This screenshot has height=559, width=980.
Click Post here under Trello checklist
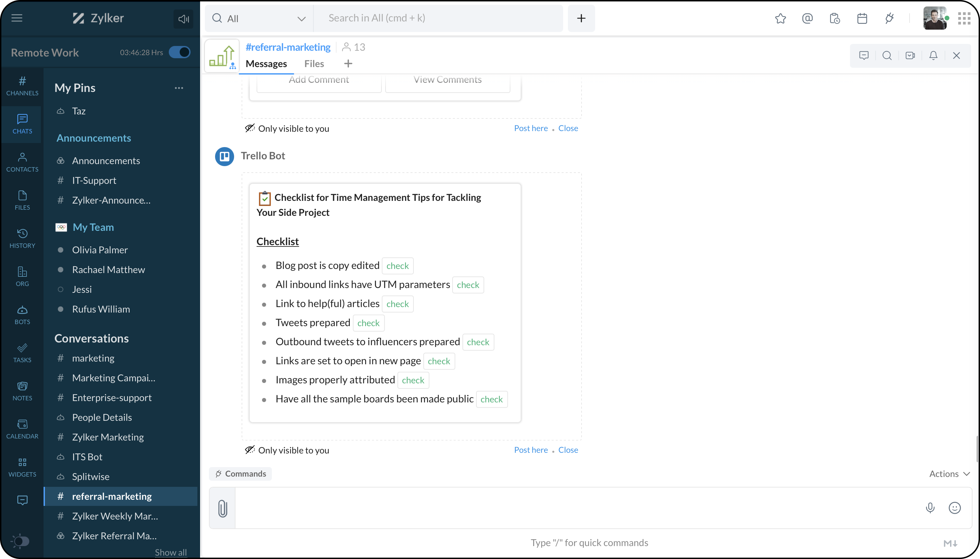[531, 450]
